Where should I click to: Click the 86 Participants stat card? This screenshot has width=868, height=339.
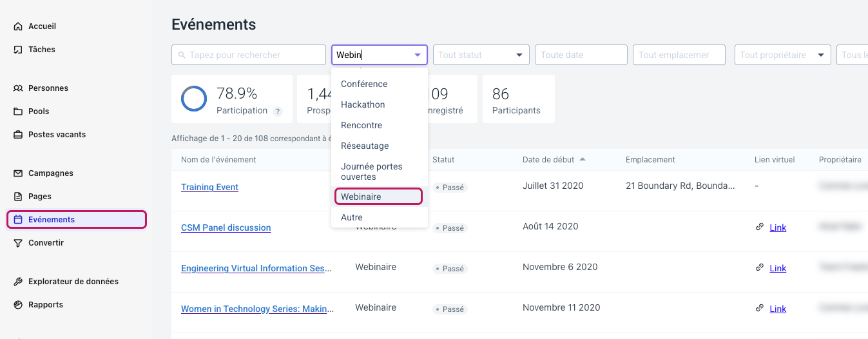518,99
